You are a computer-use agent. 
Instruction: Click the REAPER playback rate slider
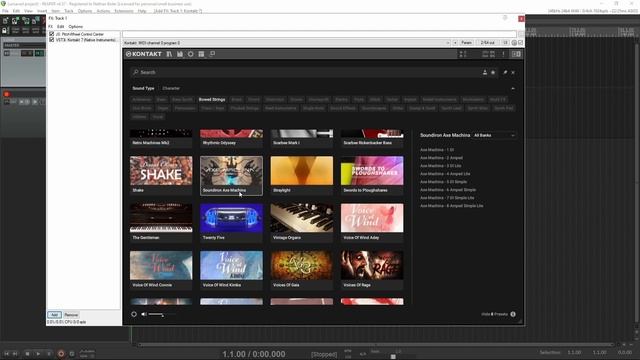(x=393, y=356)
